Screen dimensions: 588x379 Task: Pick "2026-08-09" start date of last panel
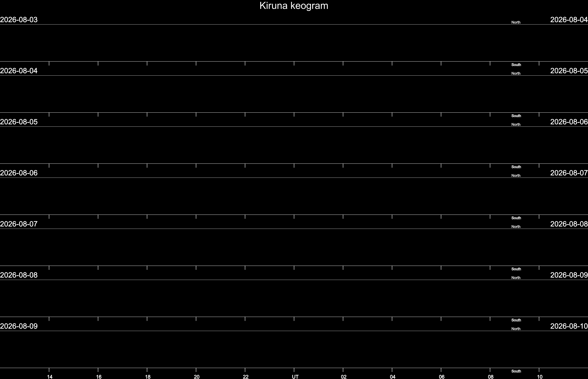coord(19,326)
